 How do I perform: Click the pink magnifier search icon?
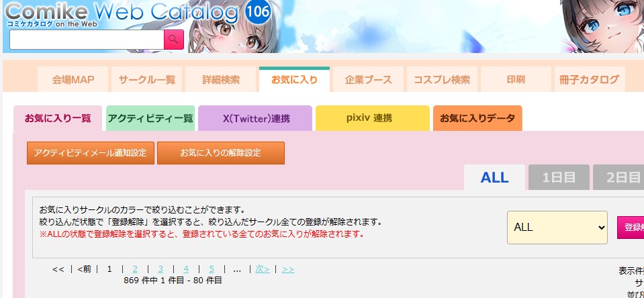click(174, 40)
